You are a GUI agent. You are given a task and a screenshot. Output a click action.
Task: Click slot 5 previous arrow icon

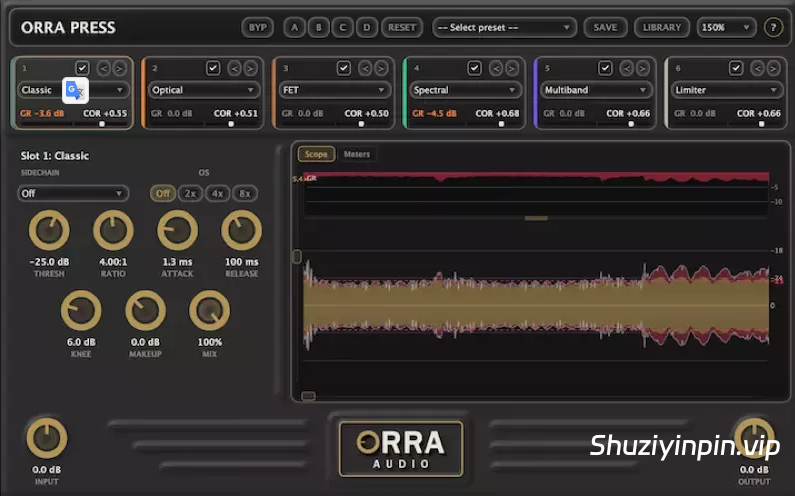627,68
